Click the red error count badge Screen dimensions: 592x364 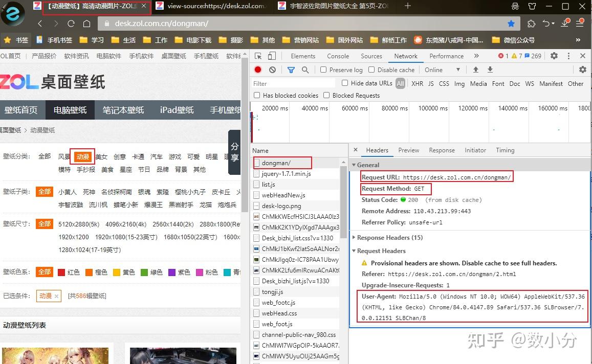tap(503, 56)
